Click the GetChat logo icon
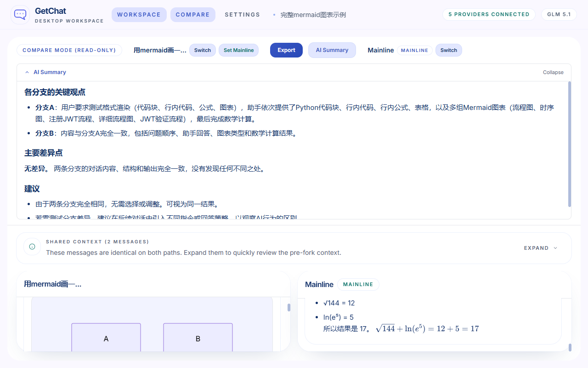588x368 pixels. 20,15
